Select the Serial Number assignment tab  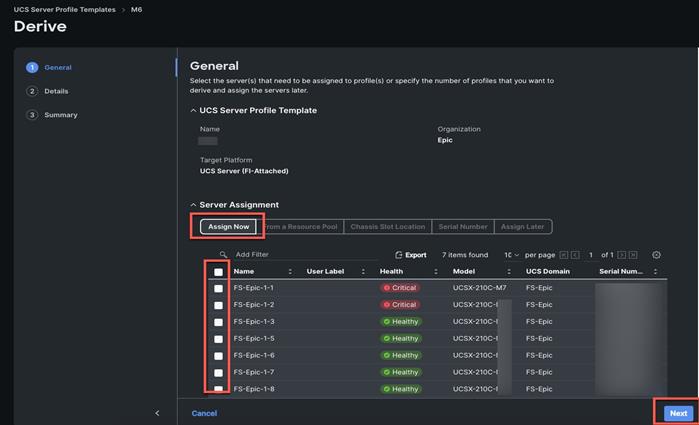[x=463, y=227]
